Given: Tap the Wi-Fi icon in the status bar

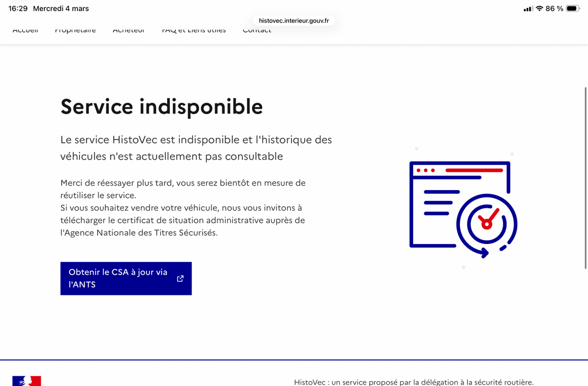Looking at the screenshot, I should tap(539, 8).
